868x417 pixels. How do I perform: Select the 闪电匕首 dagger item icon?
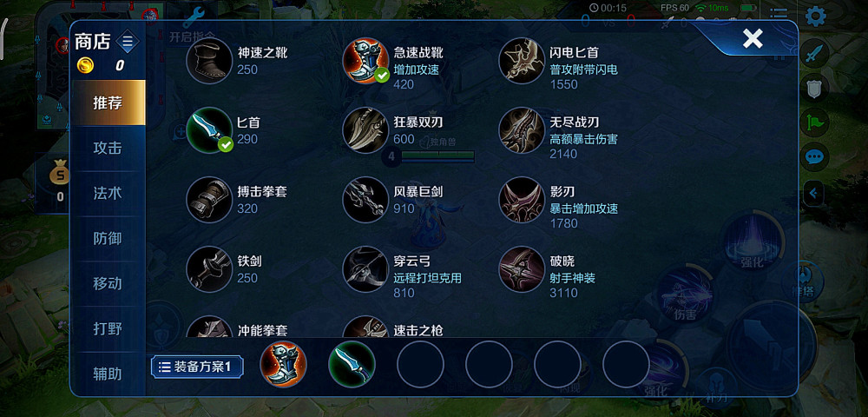[522, 61]
